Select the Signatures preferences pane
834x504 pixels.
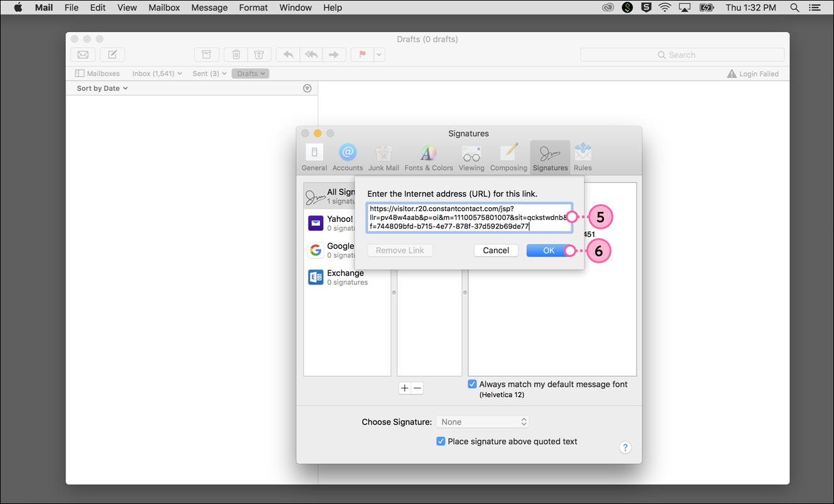550,157
